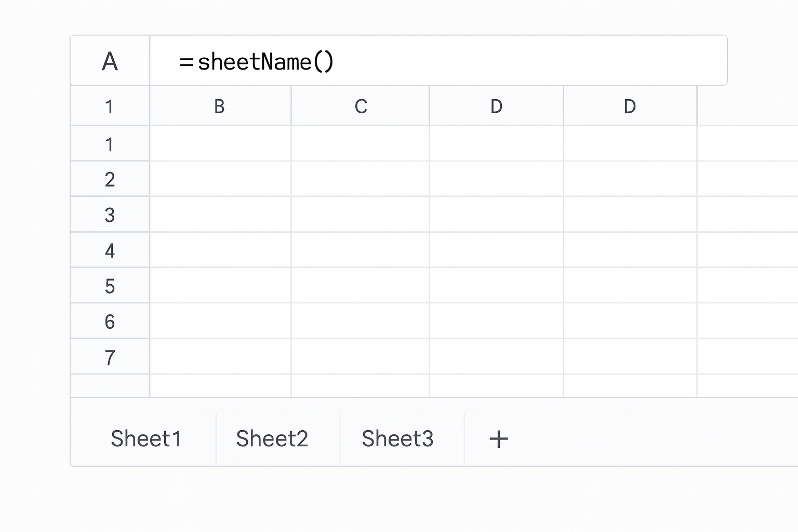Image resolution: width=798 pixels, height=532 pixels.
Task: Click the plus icon to add a sheet
Action: pos(498,439)
